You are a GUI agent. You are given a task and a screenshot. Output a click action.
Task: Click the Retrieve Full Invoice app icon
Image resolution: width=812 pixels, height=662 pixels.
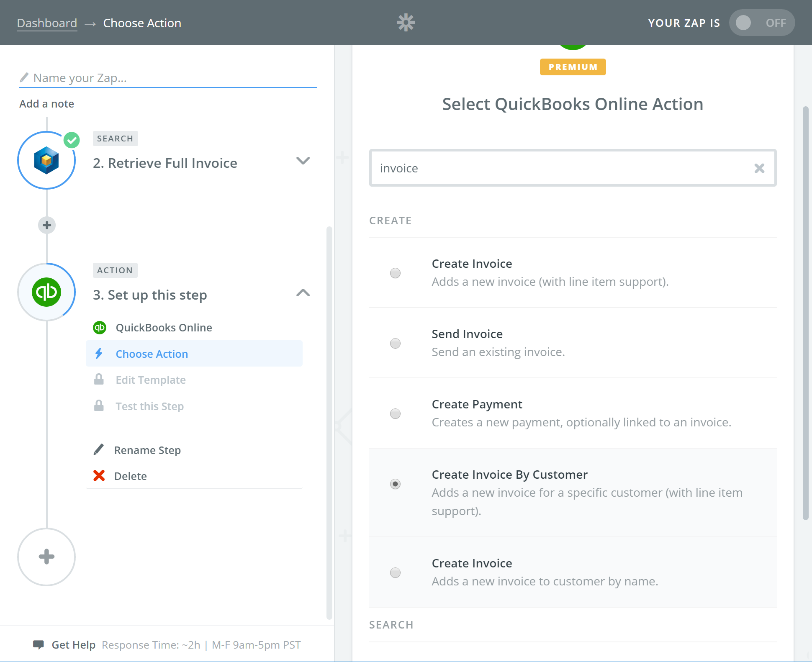point(46,160)
